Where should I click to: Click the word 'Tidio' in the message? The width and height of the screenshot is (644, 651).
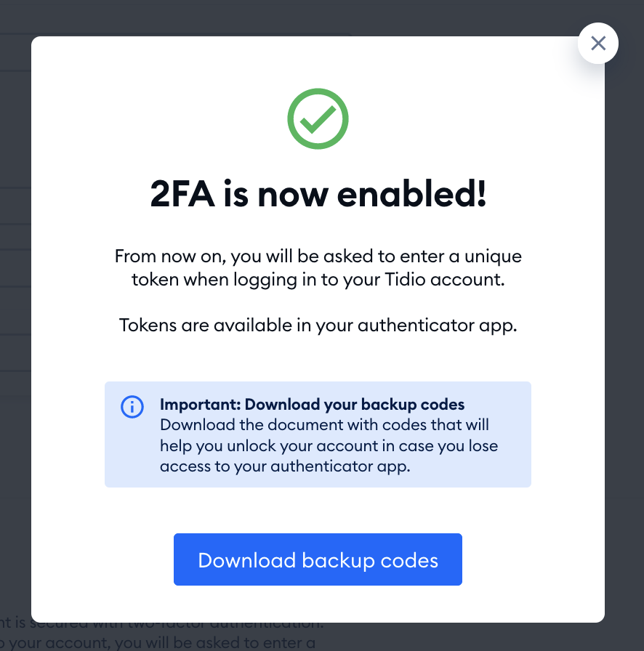(405, 280)
